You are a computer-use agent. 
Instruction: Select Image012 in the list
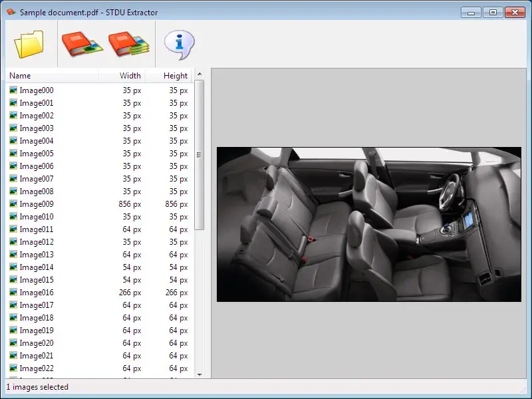point(99,242)
